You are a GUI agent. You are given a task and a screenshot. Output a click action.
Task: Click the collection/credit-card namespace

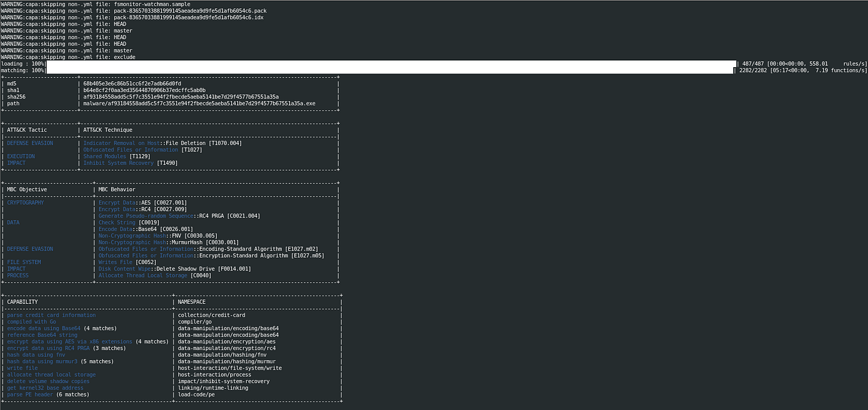point(213,315)
